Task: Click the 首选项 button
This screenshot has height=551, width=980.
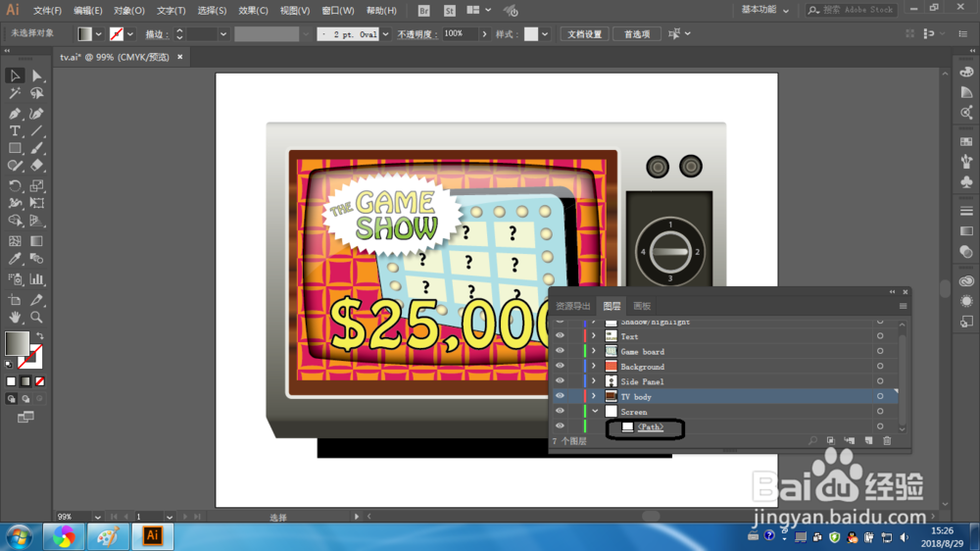Action: [x=637, y=34]
